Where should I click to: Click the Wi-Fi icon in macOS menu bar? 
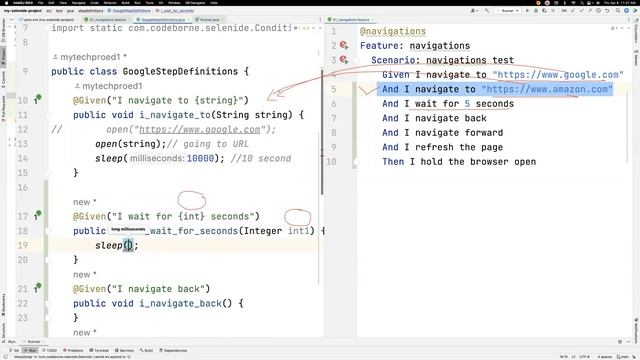tap(573, 3)
